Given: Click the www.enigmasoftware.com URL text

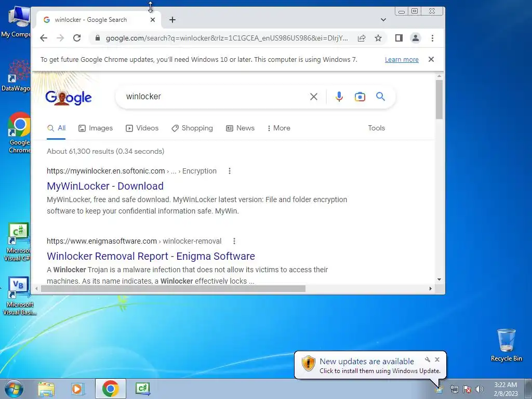Looking at the screenshot, I should [102, 241].
